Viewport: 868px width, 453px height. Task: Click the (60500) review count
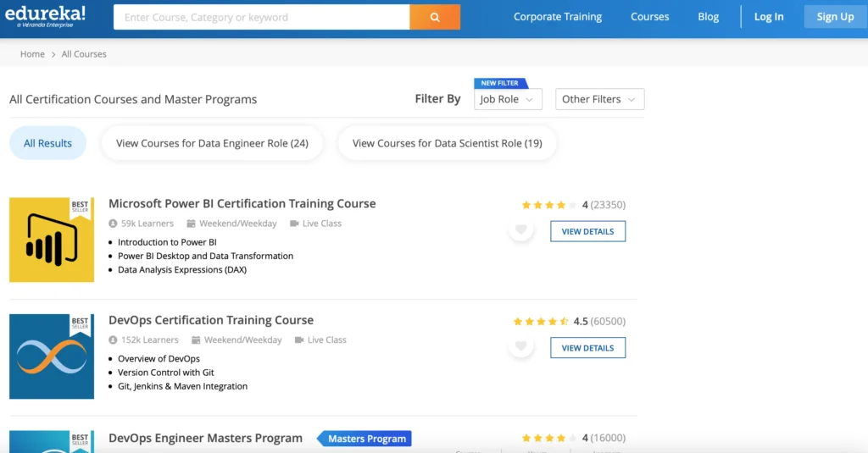pos(608,322)
